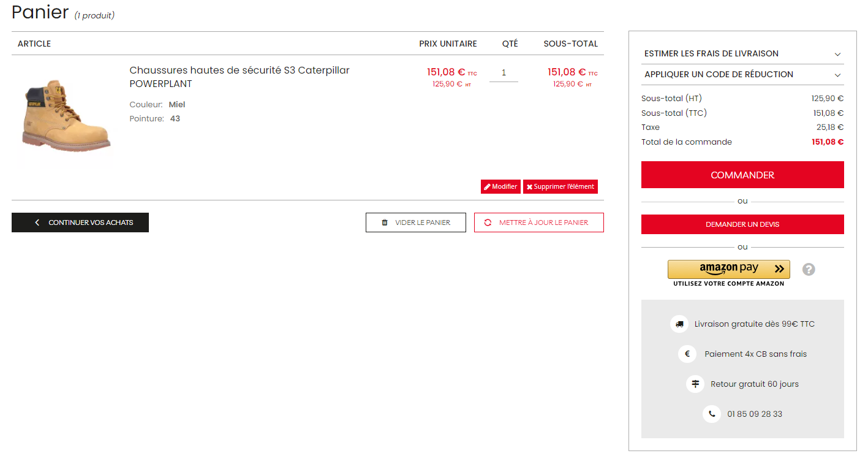This screenshot has width=868, height=464.
Task: Empty the cart with Vider le panier
Action: (416, 222)
